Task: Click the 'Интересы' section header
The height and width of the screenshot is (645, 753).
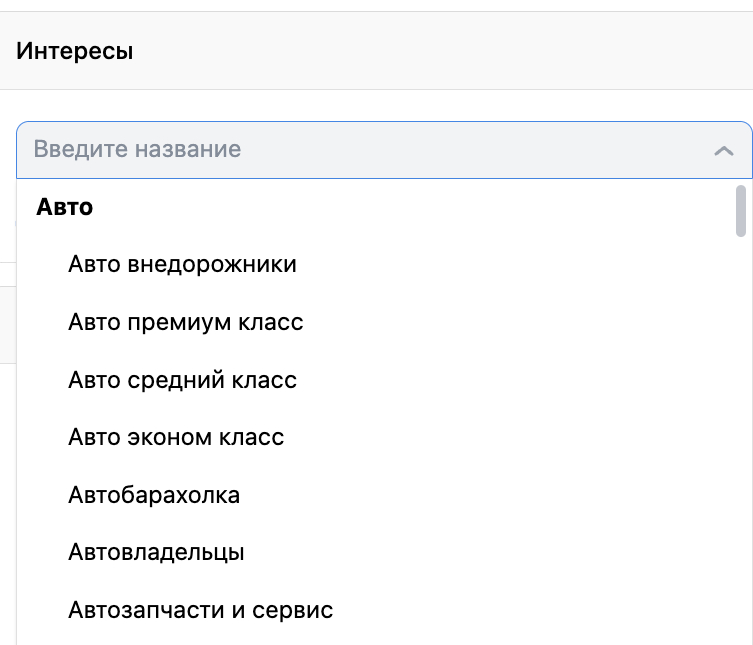Action: point(75,51)
